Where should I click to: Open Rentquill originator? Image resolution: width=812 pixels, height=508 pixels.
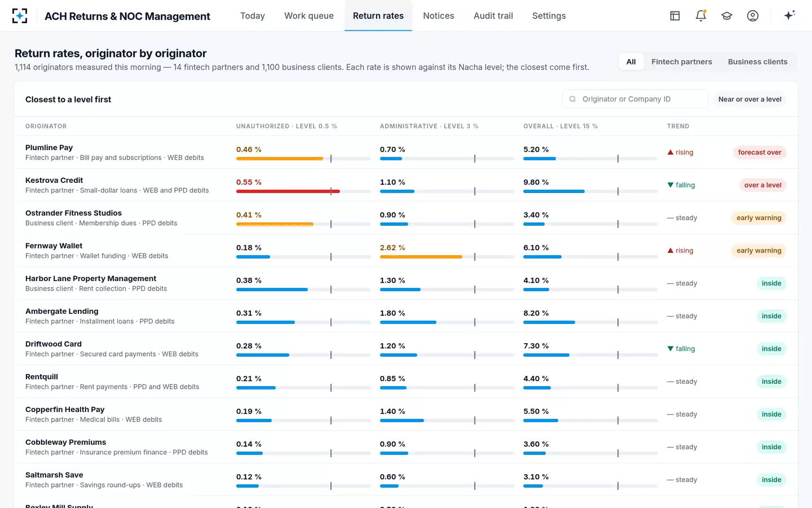[x=406, y=382]
